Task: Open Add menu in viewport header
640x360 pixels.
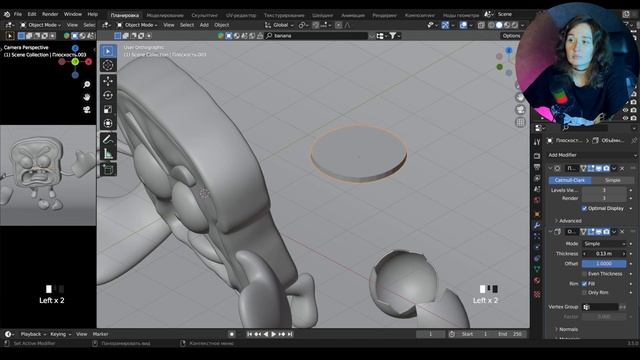Action: pyautogui.click(x=204, y=25)
